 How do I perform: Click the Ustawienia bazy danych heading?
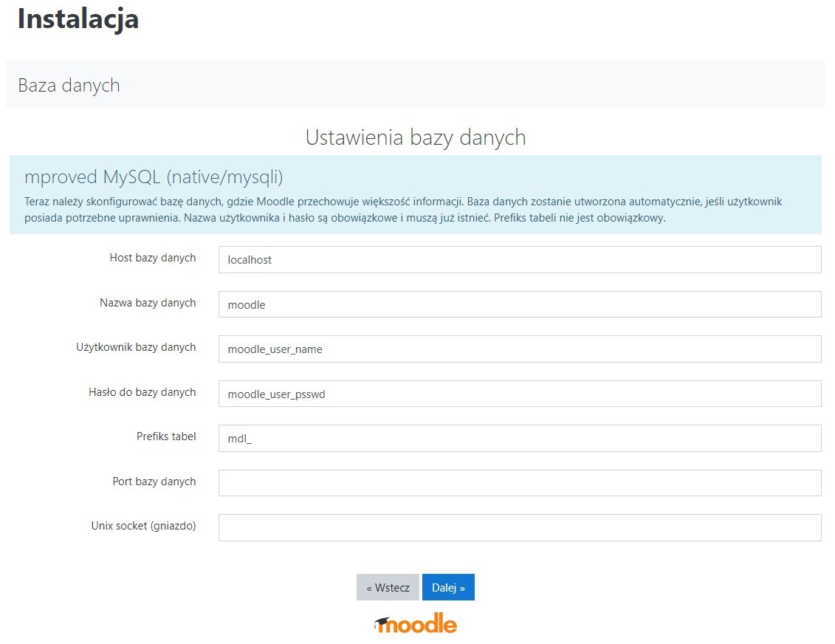coord(415,137)
